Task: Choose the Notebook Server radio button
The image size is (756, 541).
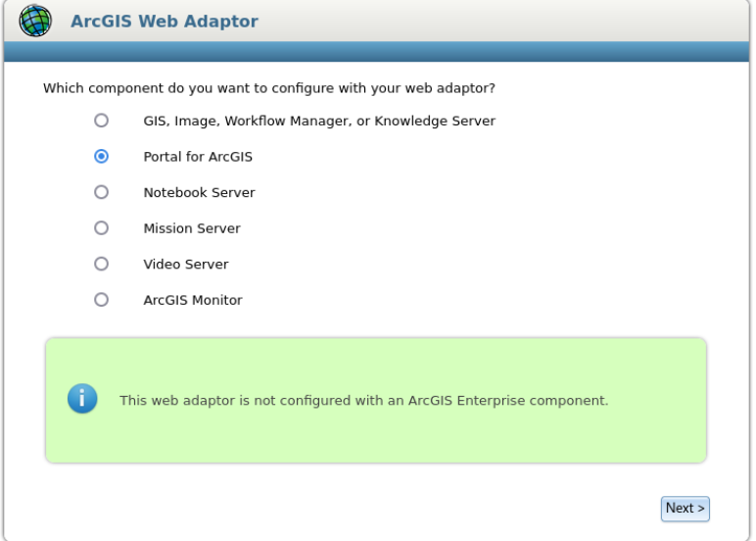Action: click(x=101, y=192)
